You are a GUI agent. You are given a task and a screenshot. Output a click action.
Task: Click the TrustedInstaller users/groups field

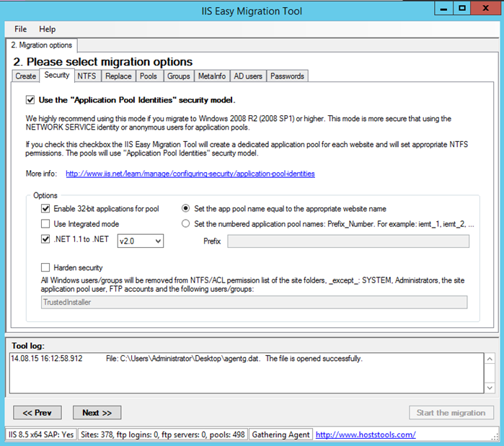tap(254, 302)
